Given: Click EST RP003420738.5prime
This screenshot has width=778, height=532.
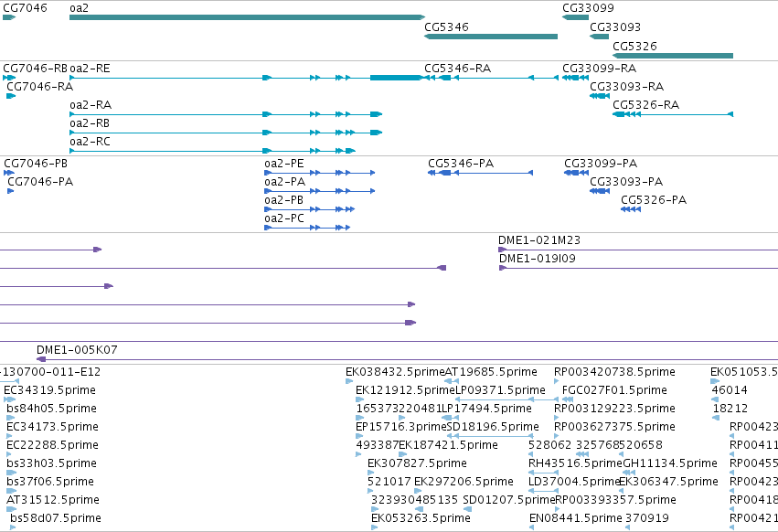Looking at the screenshot, I should 614,372.
